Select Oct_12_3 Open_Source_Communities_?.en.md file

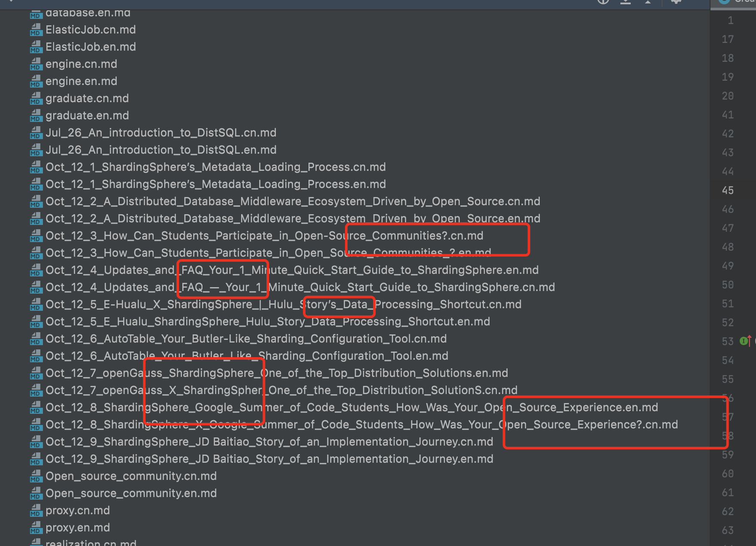(x=268, y=253)
